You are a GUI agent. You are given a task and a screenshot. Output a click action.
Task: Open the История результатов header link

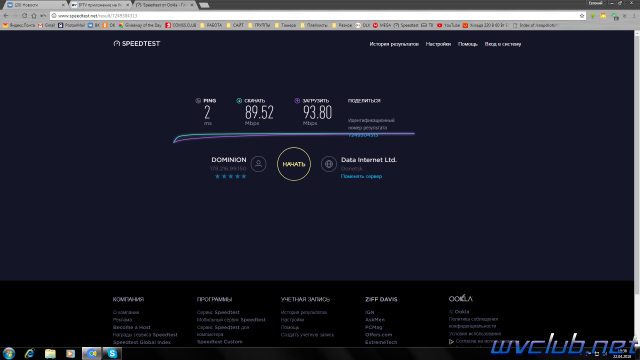click(394, 44)
